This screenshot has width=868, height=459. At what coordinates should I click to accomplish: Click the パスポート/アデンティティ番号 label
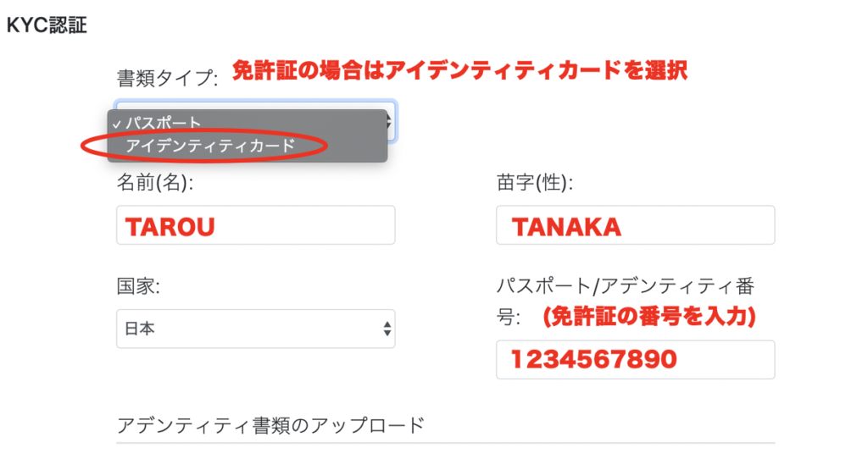[x=626, y=301]
